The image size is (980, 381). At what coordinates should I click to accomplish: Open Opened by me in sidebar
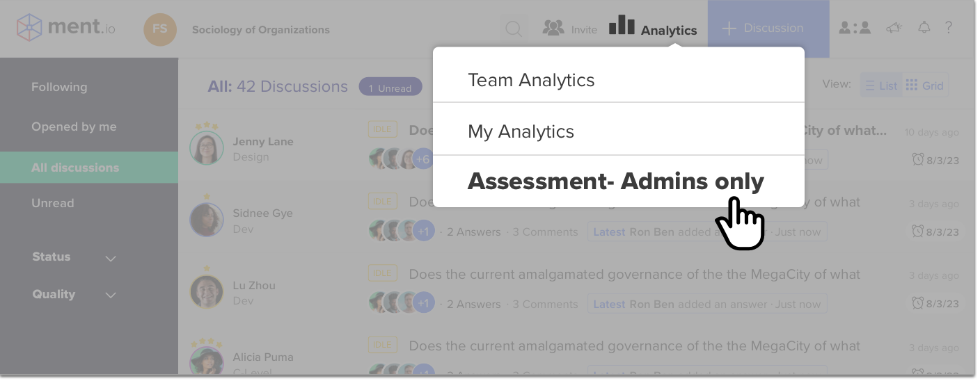74,127
